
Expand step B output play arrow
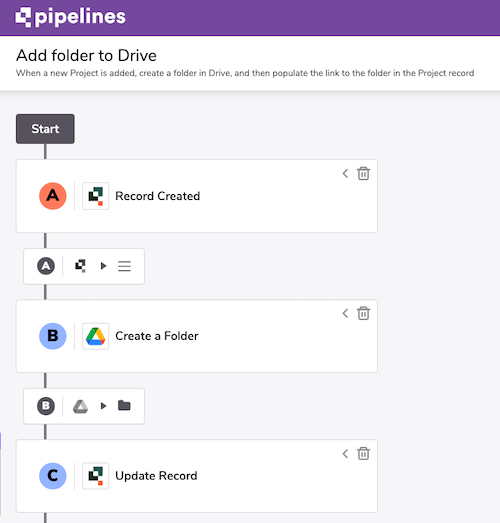(x=103, y=406)
